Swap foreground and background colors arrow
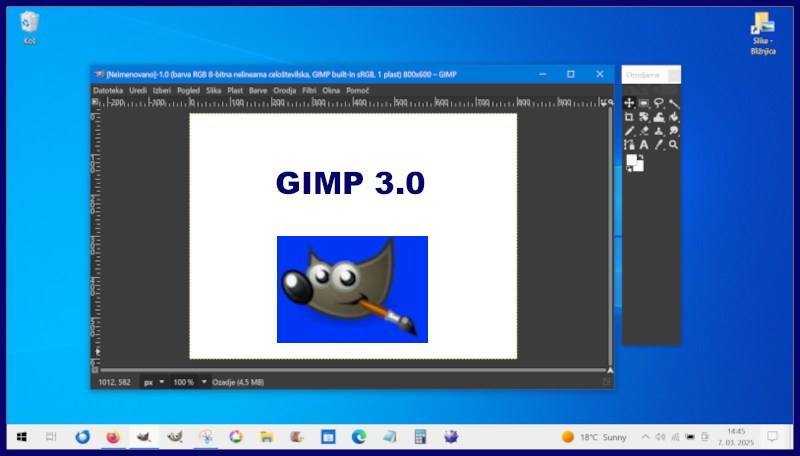Viewport: 800px width, 456px height. point(641,157)
